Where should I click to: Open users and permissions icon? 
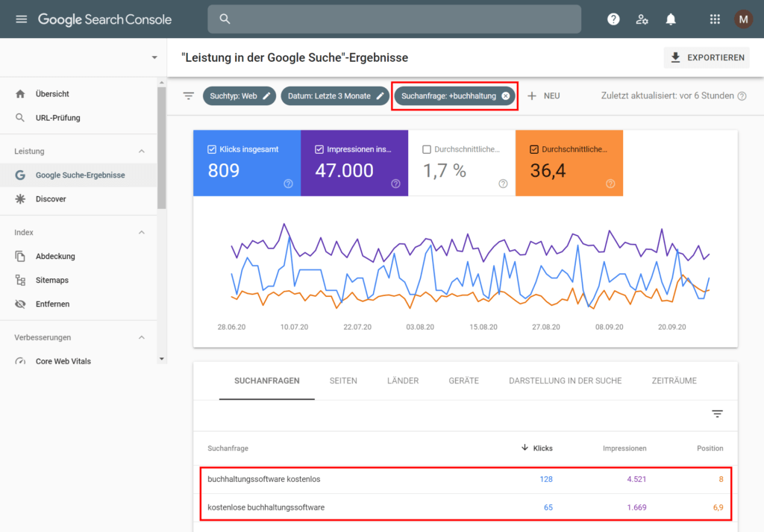[642, 19]
